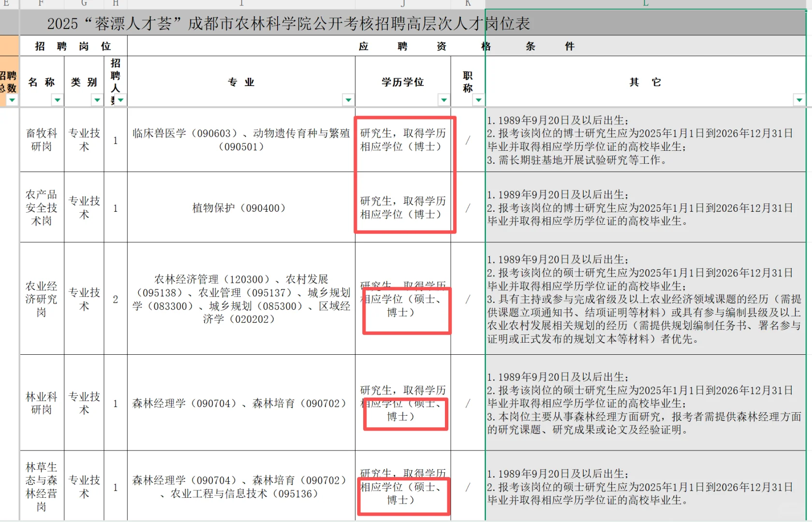Select the requirements cell mentioning 需长期驻基地开展试验研究
This screenshot has height=522, width=812.
pos(646,140)
